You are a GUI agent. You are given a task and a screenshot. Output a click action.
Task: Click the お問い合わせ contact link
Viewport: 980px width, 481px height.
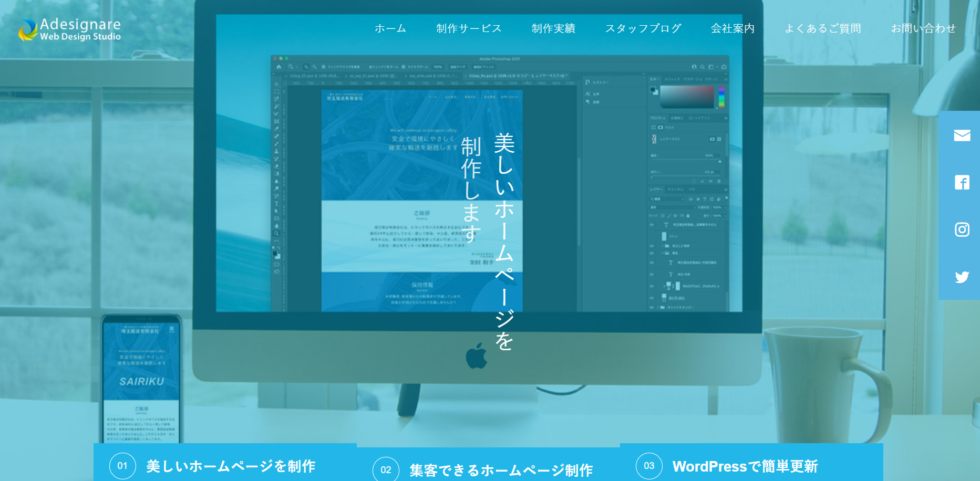(923, 28)
